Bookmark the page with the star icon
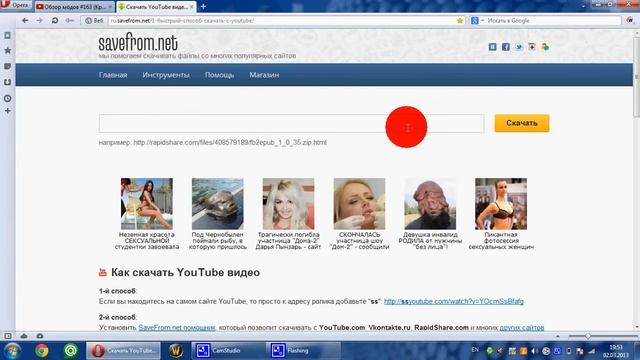Viewport: 640px width, 360px height. 460,20
